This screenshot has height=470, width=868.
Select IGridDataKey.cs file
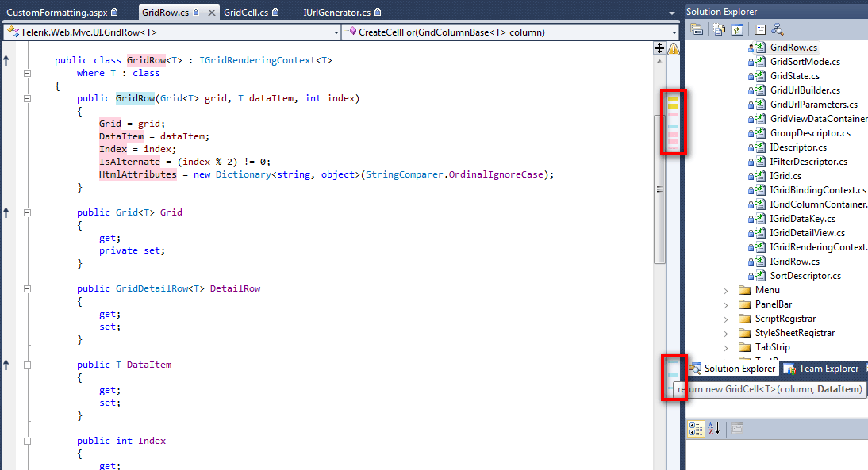click(x=803, y=219)
